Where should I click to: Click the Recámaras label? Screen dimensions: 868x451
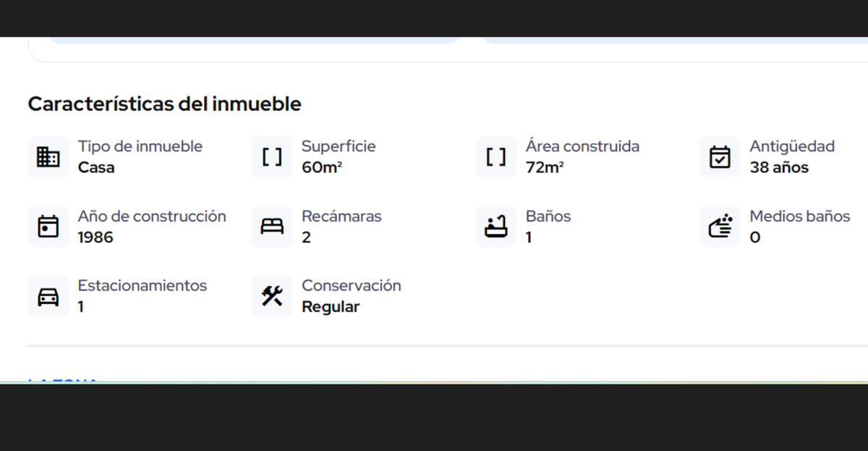click(x=341, y=216)
